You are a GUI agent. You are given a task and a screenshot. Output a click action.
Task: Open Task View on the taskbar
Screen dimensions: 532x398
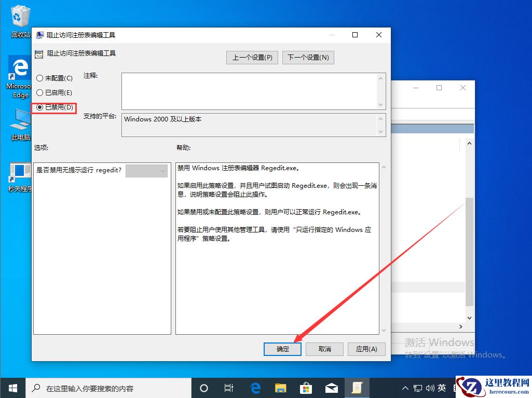[x=229, y=388]
